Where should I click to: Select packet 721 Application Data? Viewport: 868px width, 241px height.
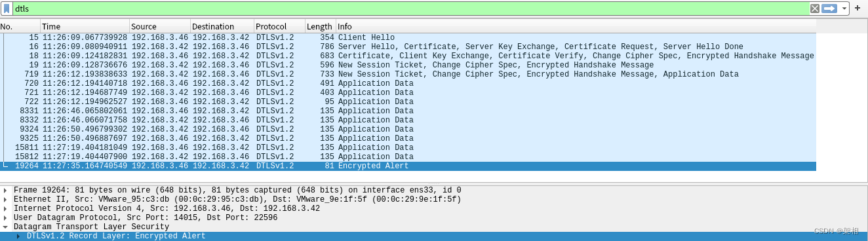point(408,93)
